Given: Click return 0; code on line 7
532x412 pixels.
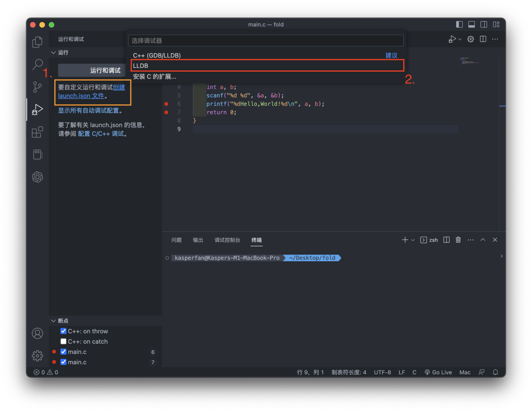Looking at the screenshot, I should (221, 112).
